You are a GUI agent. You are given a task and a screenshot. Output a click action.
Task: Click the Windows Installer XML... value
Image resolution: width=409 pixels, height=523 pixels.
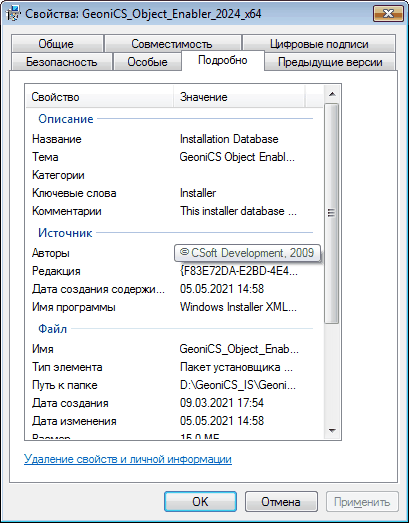coord(238,307)
